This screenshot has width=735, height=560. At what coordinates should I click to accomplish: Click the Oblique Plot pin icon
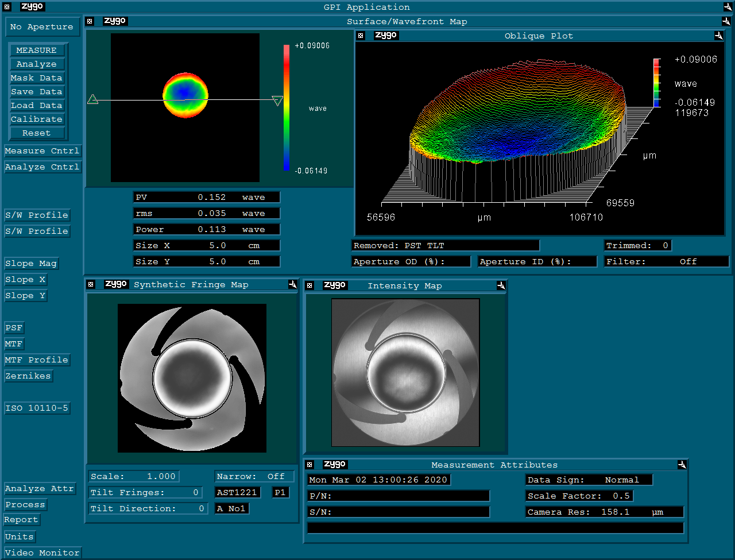pyautogui.click(x=718, y=36)
